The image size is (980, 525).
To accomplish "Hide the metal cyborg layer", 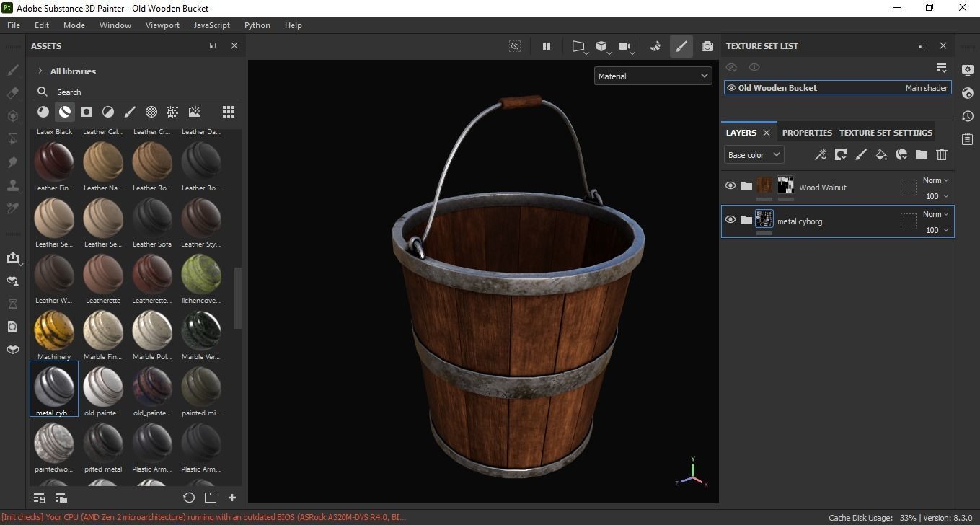I will coord(730,220).
